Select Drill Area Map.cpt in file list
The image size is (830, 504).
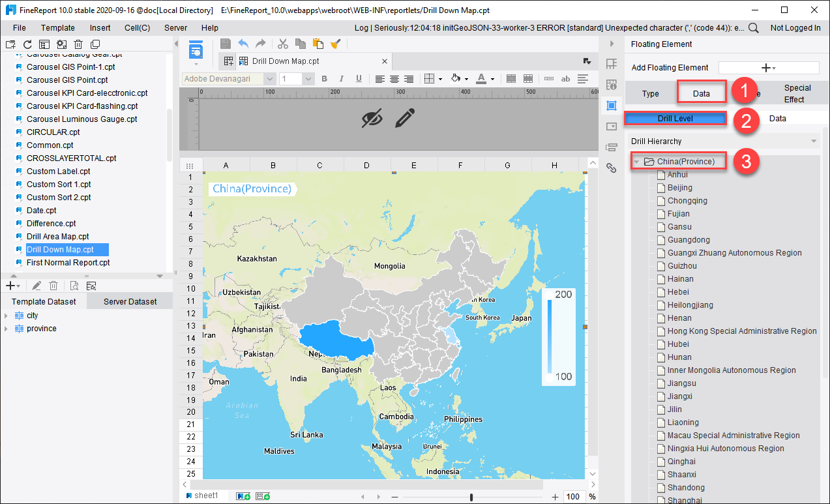59,236
